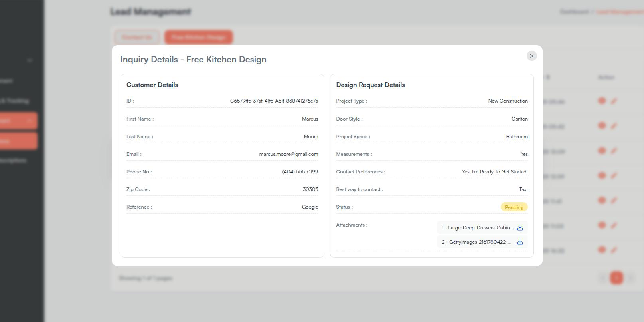Viewport: 644px width, 322px height.
Task: Click the best way to contact value Text
Action: point(523,189)
